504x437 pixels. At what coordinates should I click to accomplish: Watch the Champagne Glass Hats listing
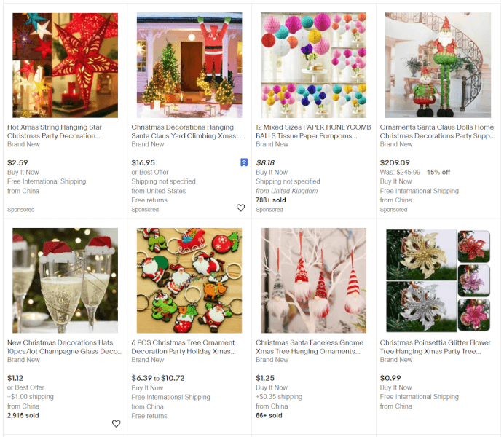(116, 423)
